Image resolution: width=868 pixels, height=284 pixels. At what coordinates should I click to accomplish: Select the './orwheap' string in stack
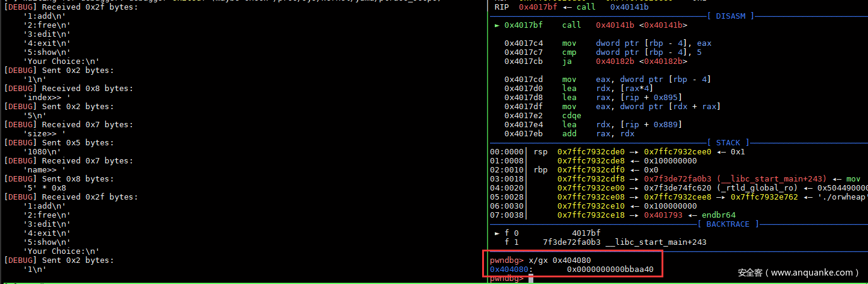[x=842, y=197]
